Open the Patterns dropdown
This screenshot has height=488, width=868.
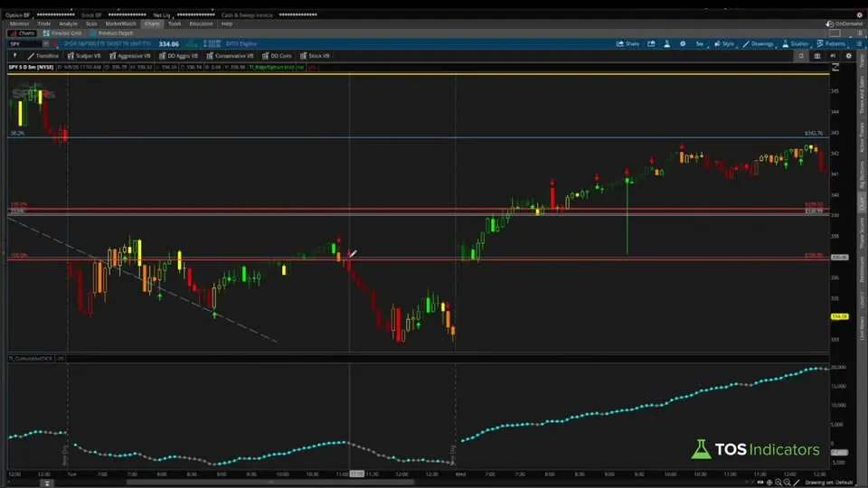(831, 43)
